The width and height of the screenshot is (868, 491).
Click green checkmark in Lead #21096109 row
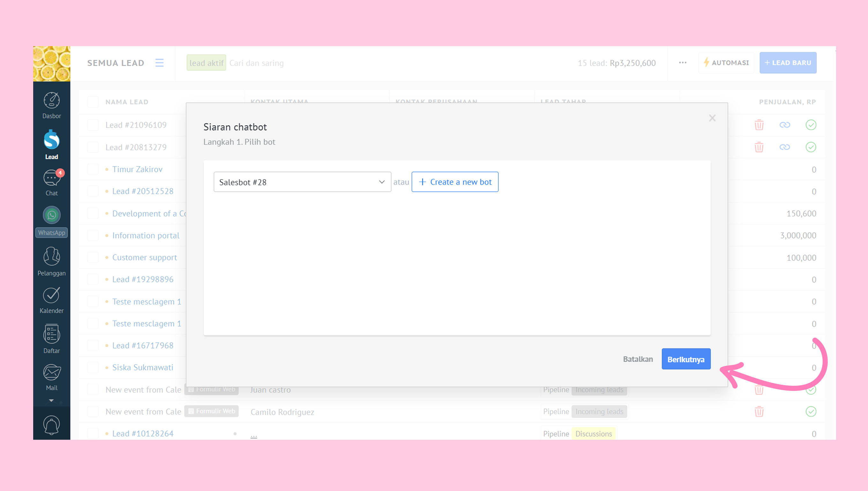pyautogui.click(x=811, y=125)
